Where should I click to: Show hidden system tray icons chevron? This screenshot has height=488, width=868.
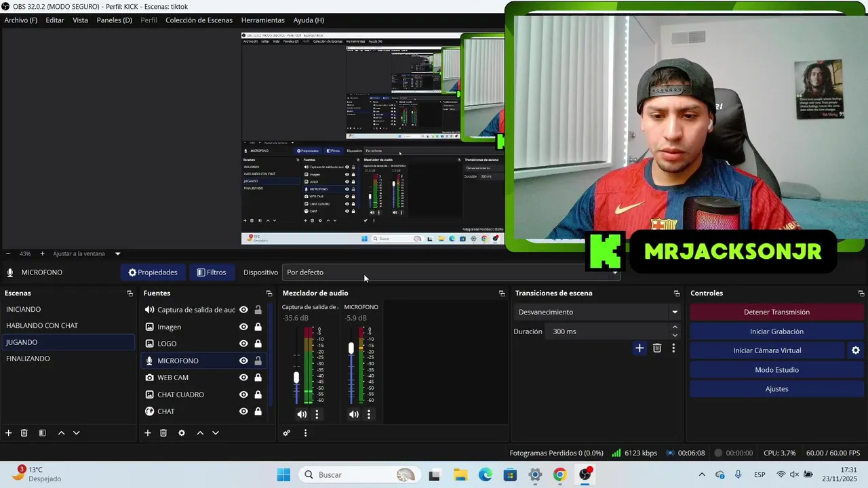pos(702,474)
